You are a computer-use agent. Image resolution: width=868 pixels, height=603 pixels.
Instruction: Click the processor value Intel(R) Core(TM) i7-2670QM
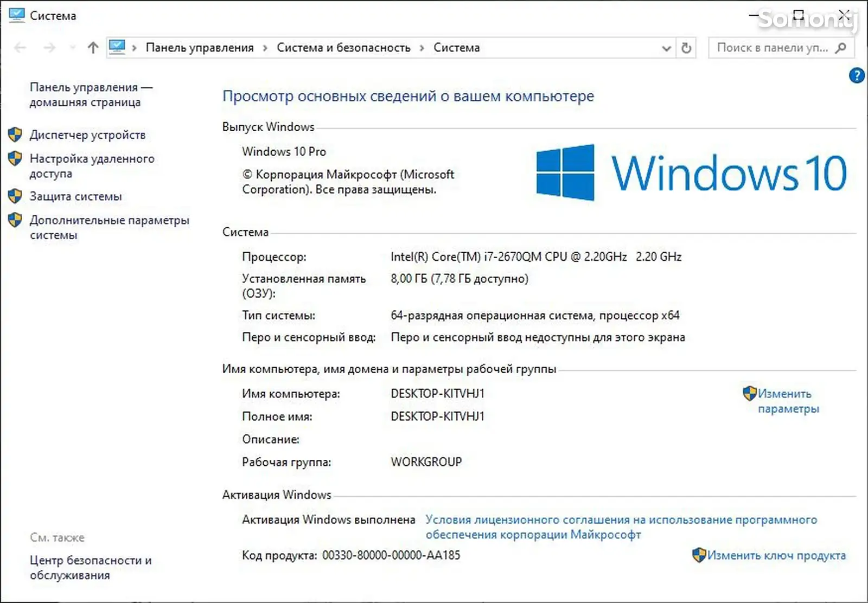[x=536, y=256]
